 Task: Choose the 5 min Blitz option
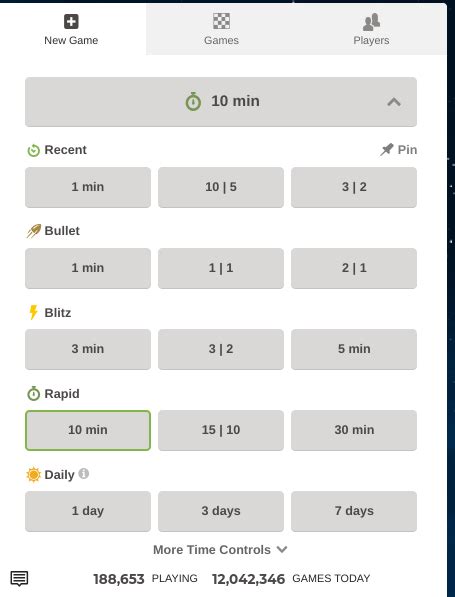(x=354, y=349)
